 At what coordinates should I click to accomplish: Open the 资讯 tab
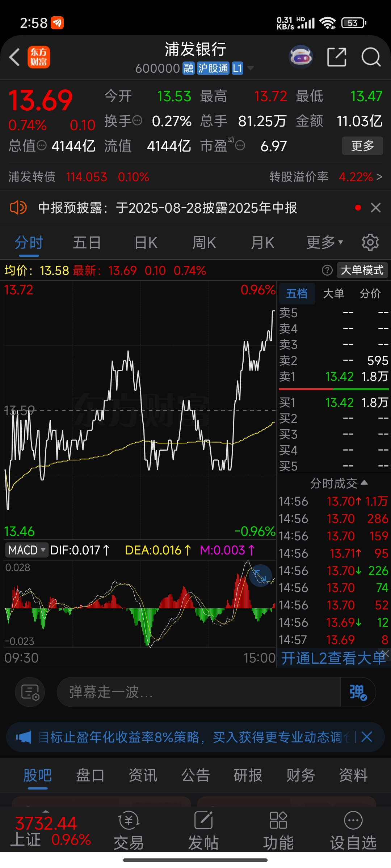click(143, 775)
